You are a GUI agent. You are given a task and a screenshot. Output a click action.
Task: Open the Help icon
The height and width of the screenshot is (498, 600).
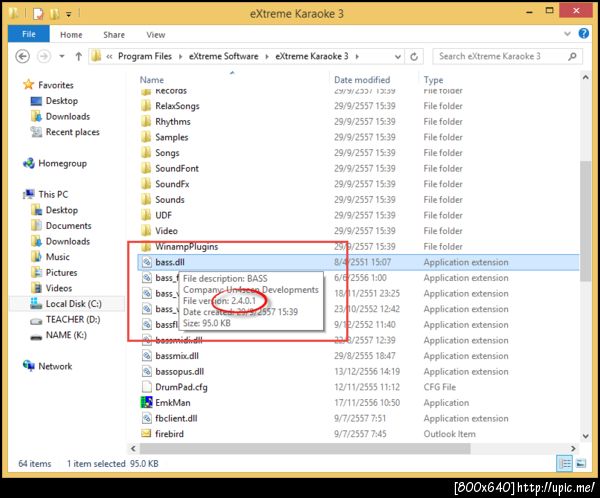(584, 34)
